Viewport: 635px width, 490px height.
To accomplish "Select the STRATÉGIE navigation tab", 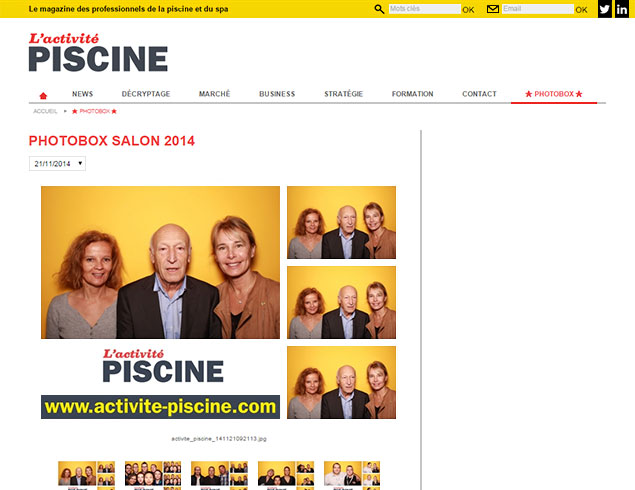I will [343, 94].
